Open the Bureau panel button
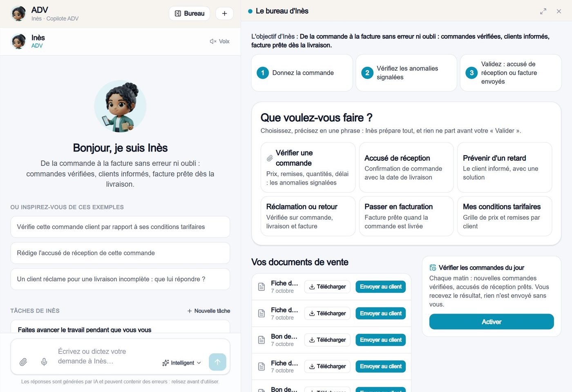572x392 pixels. click(x=190, y=13)
